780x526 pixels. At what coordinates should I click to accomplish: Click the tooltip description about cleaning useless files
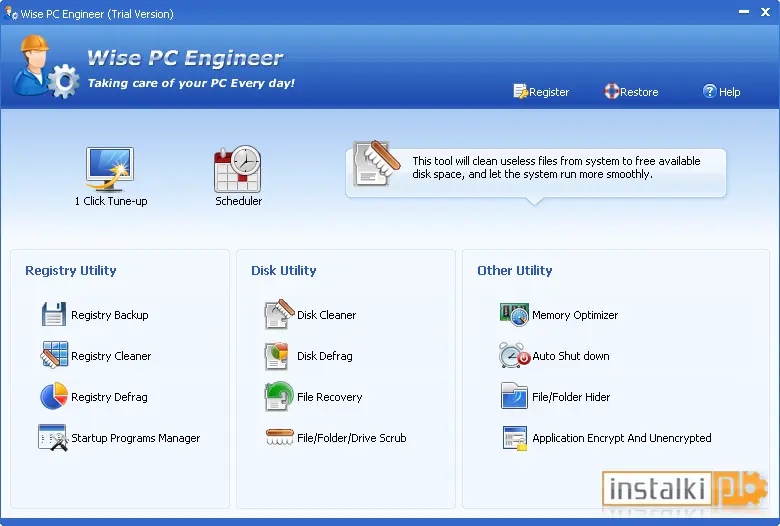point(556,168)
